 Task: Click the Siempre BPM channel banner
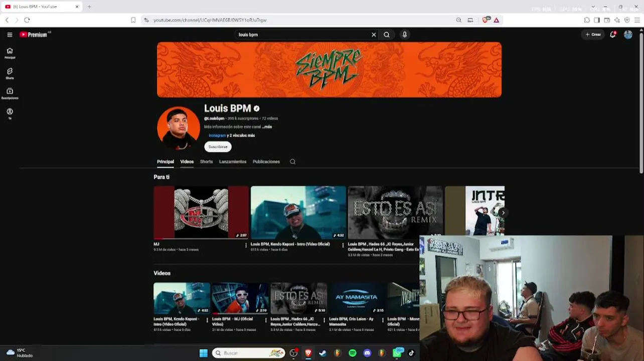[x=329, y=70]
